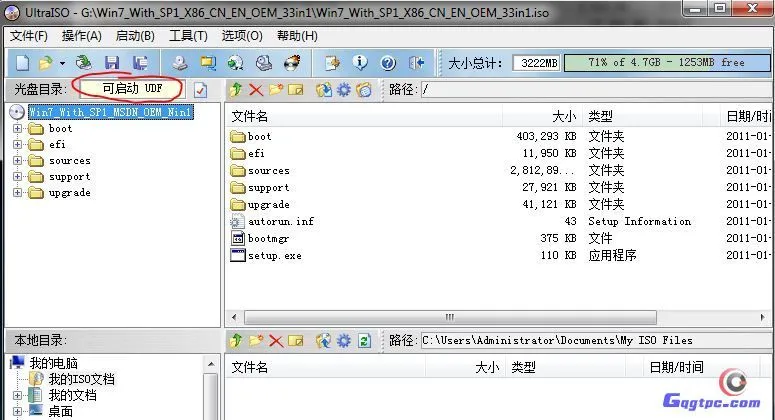Image resolution: width=775 pixels, height=420 pixels.
Task: Expand the sources folder tree node
Action: 17,161
